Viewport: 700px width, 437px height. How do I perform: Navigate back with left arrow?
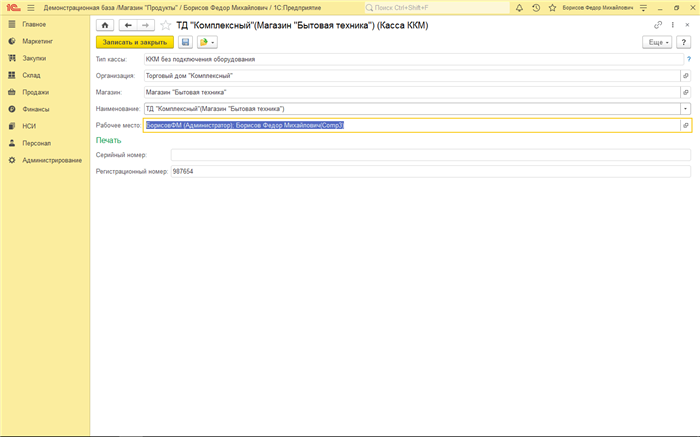pos(128,25)
